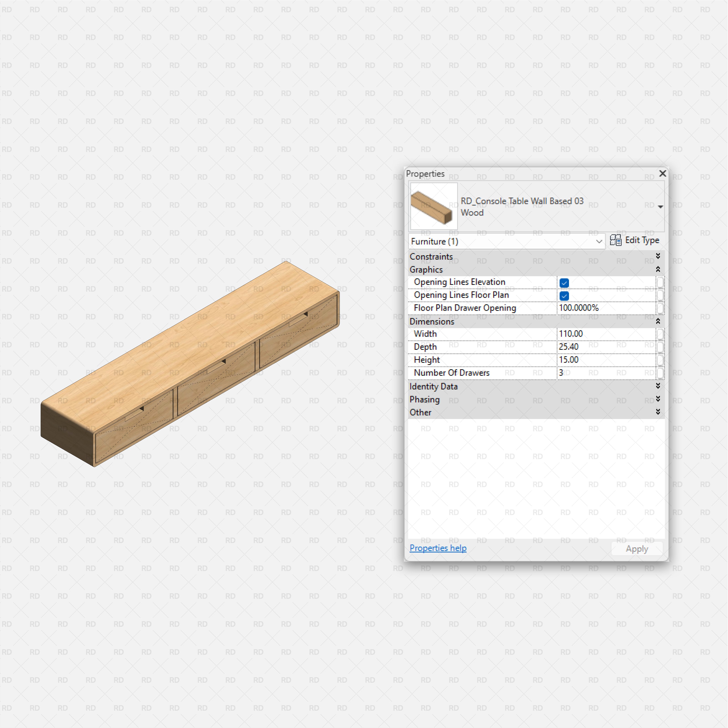Click the Edit Type icon
This screenshot has width=728, height=728.
coord(617,240)
